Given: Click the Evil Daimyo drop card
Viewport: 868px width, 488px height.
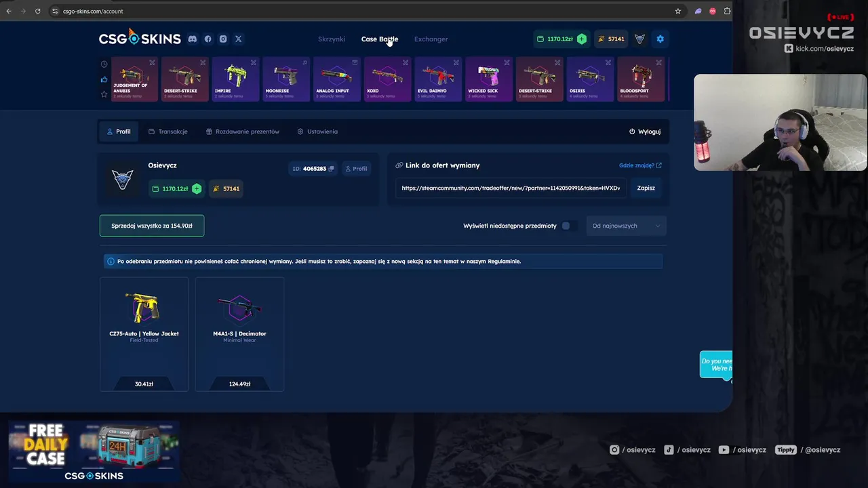Looking at the screenshot, I should pos(438,79).
